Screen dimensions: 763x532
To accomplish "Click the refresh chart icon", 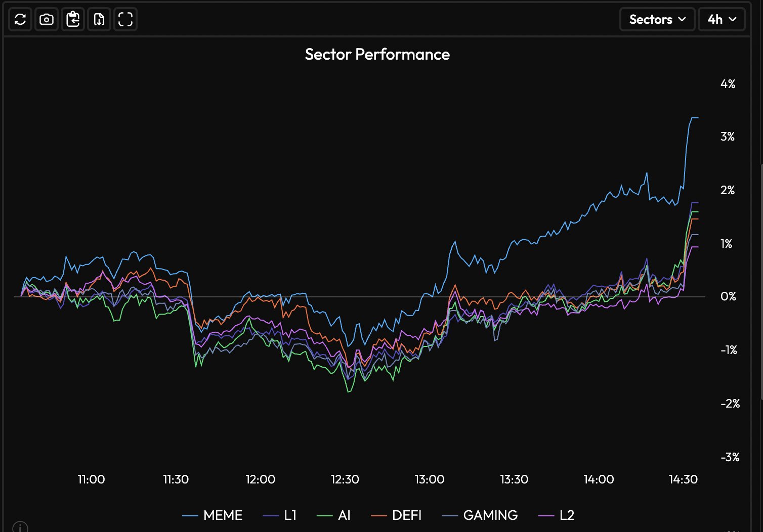I will tap(20, 20).
